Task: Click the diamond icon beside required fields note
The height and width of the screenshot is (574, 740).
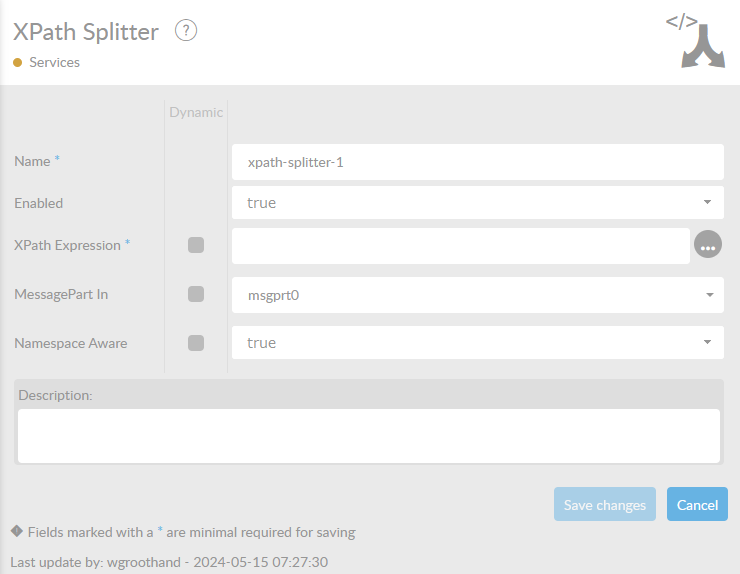Action: [x=16, y=531]
